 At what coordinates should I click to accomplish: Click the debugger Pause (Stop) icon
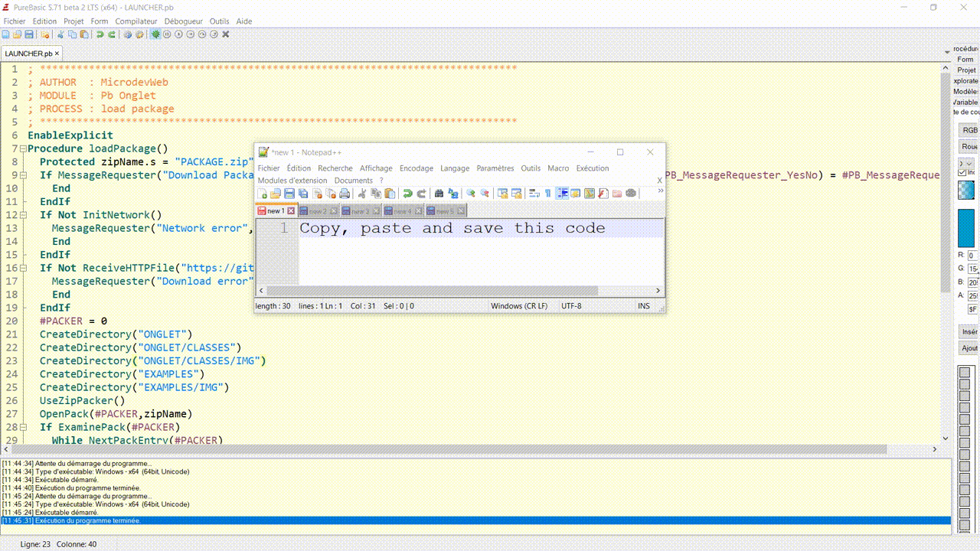(x=167, y=34)
